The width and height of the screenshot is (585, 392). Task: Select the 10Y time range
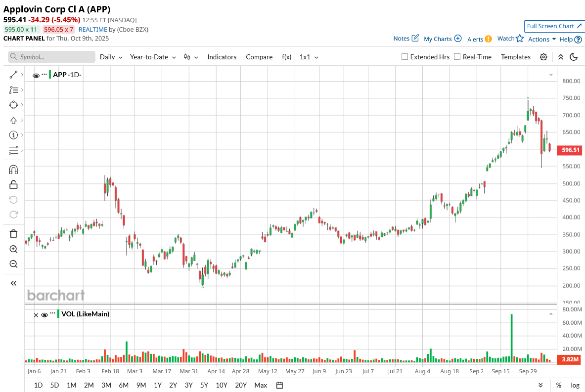click(x=222, y=385)
